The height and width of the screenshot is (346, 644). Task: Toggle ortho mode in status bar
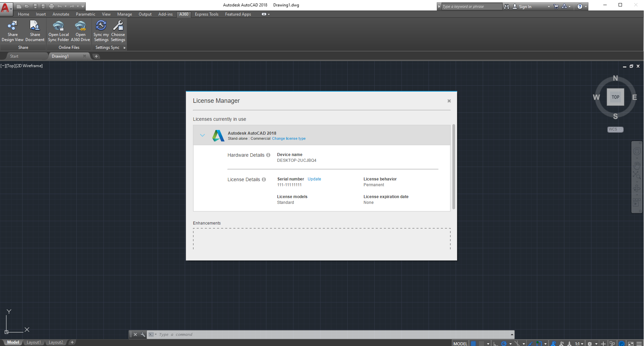coord(495,343)
